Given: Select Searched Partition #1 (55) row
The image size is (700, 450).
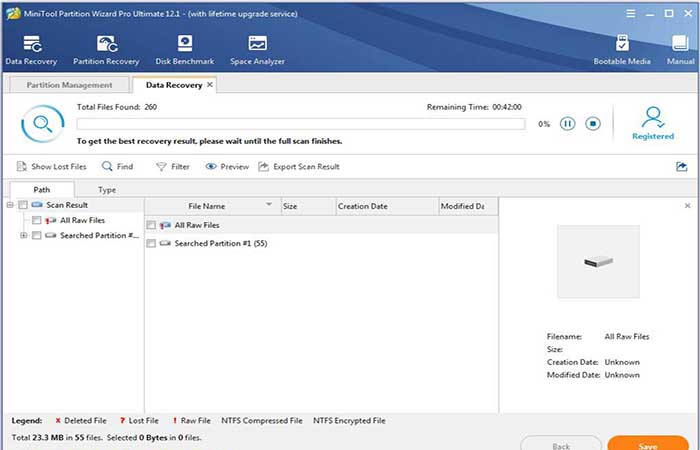Looking at the screenshot, I should coord(321,243).
